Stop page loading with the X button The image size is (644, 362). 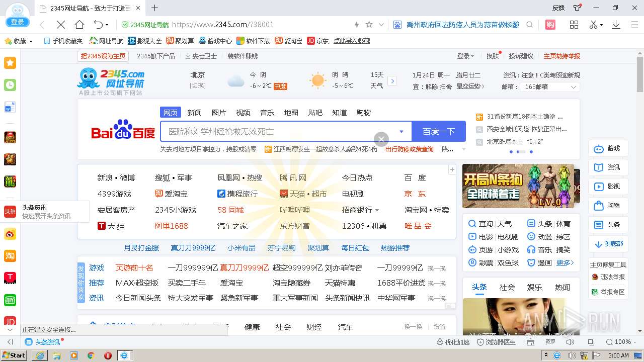click(60, 25)
